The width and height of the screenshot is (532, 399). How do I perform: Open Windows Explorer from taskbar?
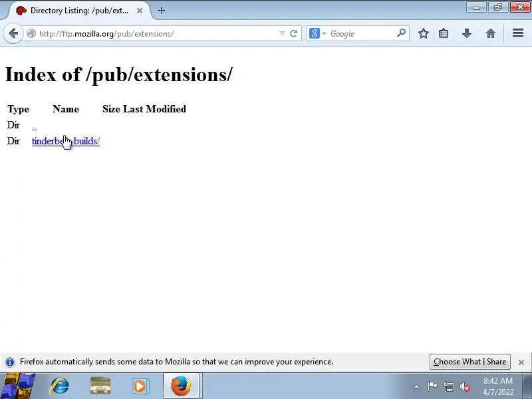point(100,386)
